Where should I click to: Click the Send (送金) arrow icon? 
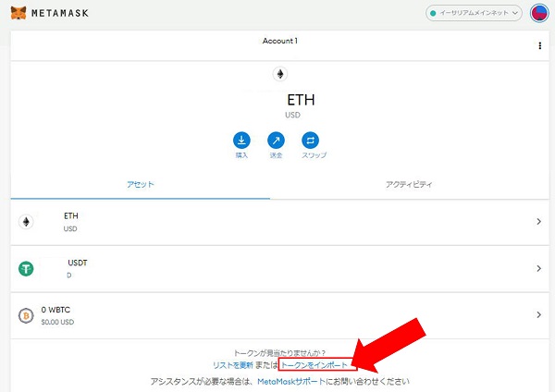point(276,141)
